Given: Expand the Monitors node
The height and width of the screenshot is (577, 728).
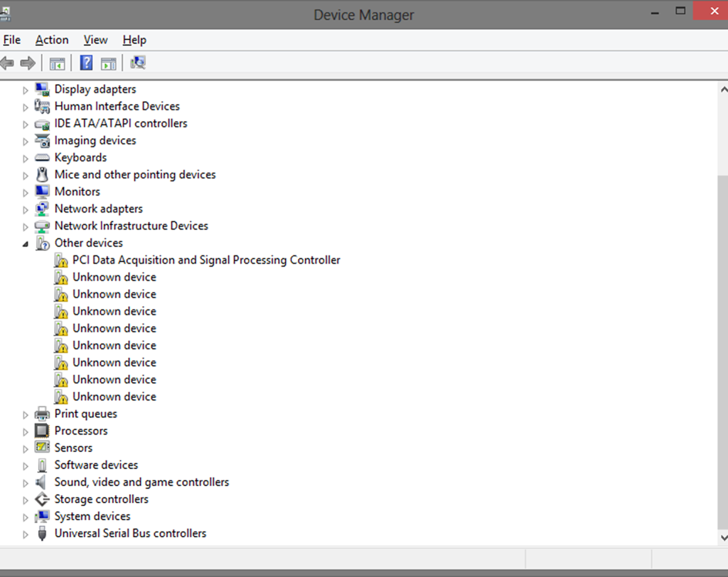Looking at the screenshot, I should coord(26,193).
